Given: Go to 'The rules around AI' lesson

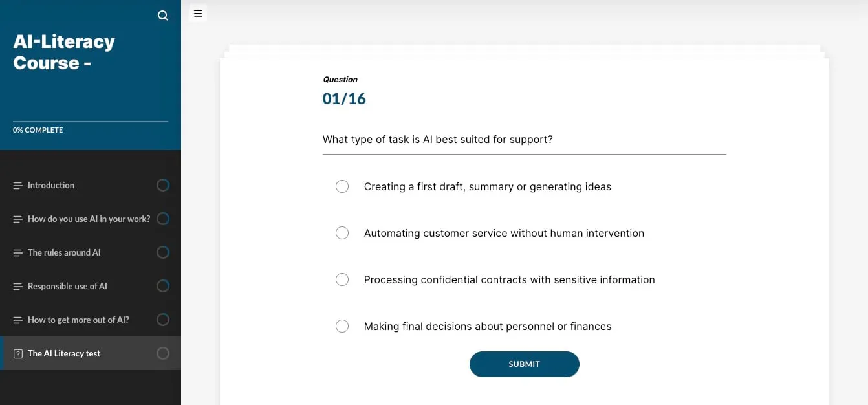Looking at the screenshot, I should [64, 252].
